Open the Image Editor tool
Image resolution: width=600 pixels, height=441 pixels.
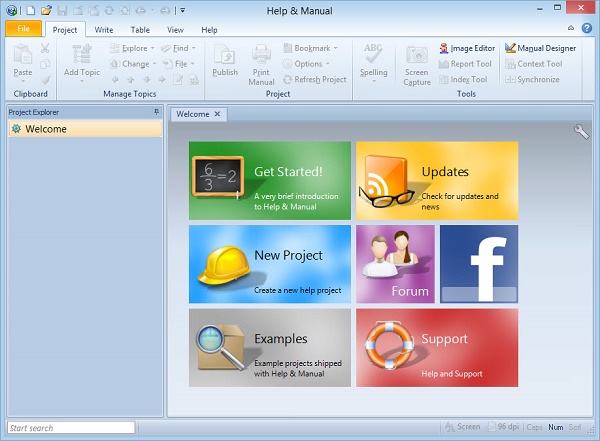coord(465,48)
